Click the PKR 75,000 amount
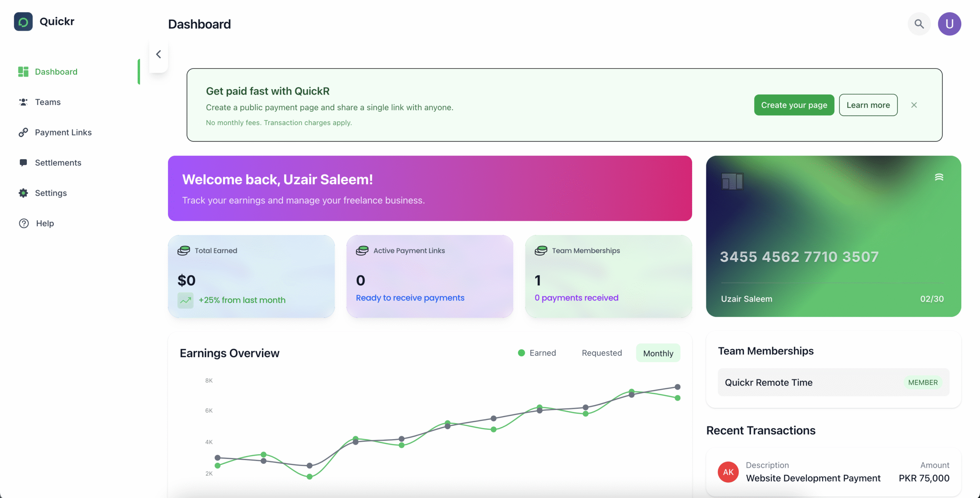This screenshot has width=980, height=498. pyautogui.click(x=924, y=478)
